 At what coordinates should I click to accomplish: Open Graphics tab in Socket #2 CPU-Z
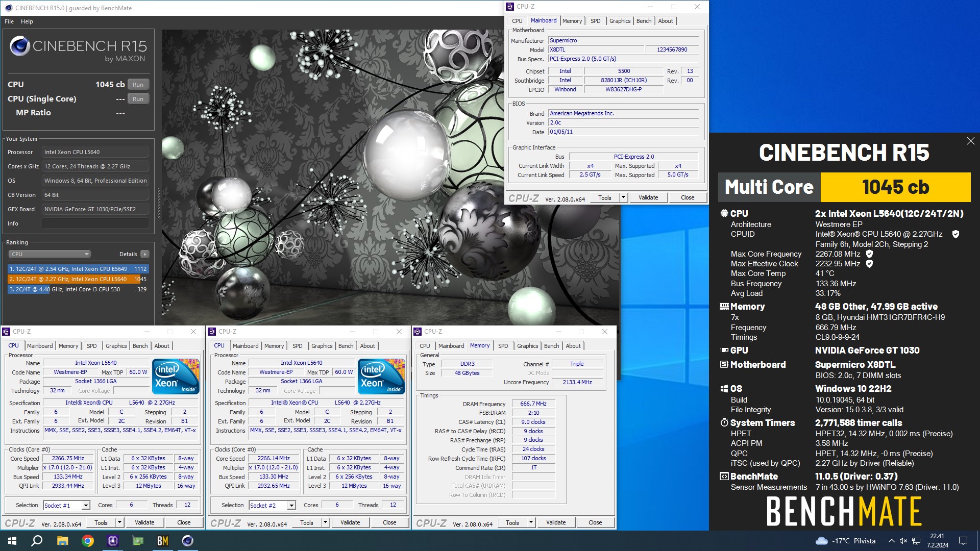(322, 346)
